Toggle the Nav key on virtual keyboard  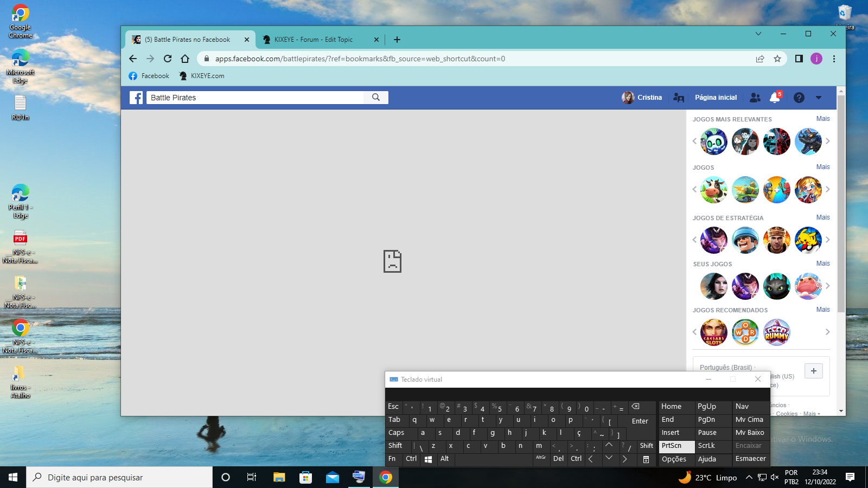751,407
